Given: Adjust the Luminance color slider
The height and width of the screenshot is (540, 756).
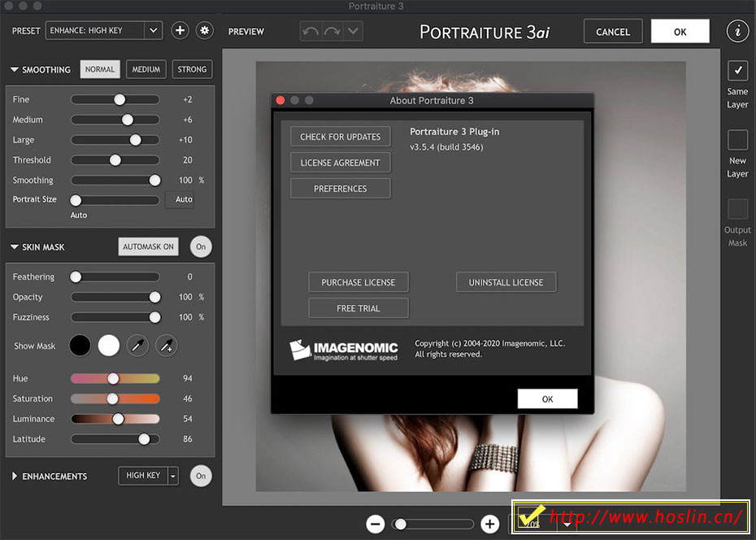Looking at the screenshot, I should [x=115, y=419].
